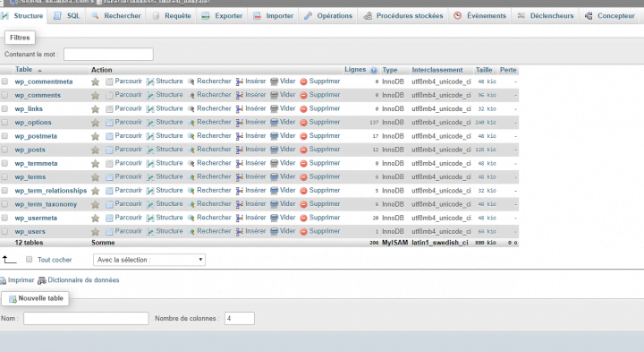
Task: Focus the Contenant le mot filter field
Action: pyautogui.click(x=108, y=55)
